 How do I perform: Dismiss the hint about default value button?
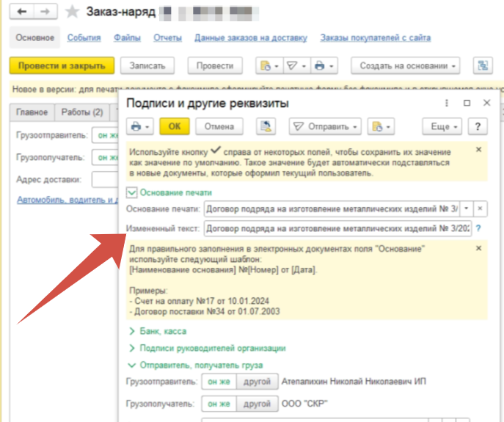tap(478, 150)
